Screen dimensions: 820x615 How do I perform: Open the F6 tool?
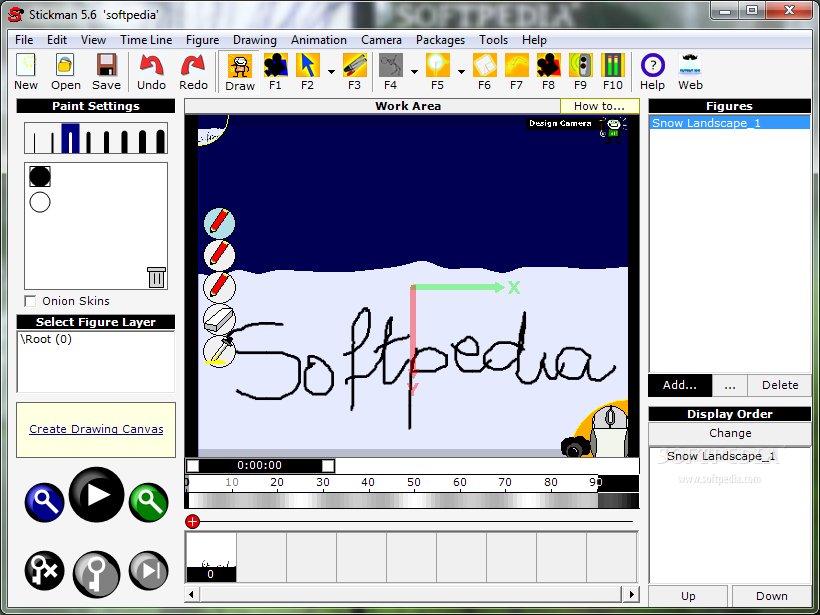point(484,72)
